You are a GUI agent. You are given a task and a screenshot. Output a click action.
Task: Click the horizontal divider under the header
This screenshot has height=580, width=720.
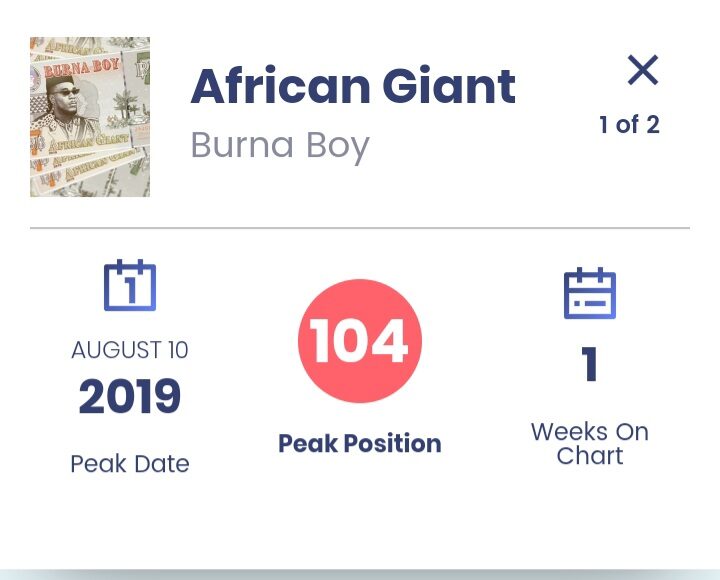[x=360, y=229]
